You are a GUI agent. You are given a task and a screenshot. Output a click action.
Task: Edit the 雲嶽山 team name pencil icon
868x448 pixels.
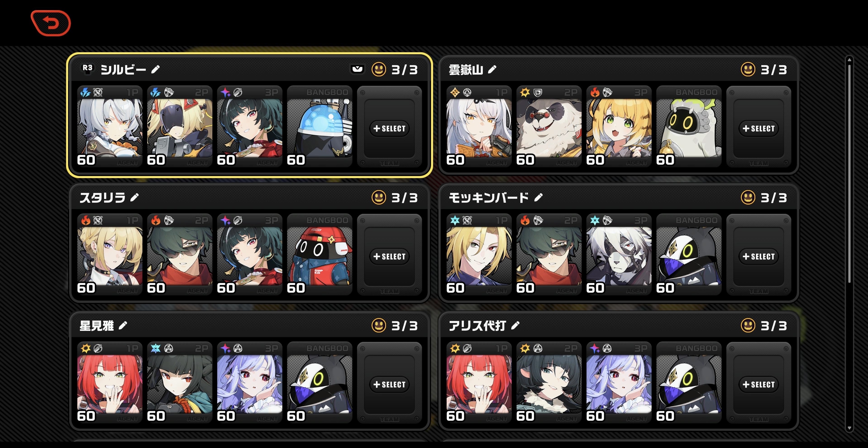(492, 70)
